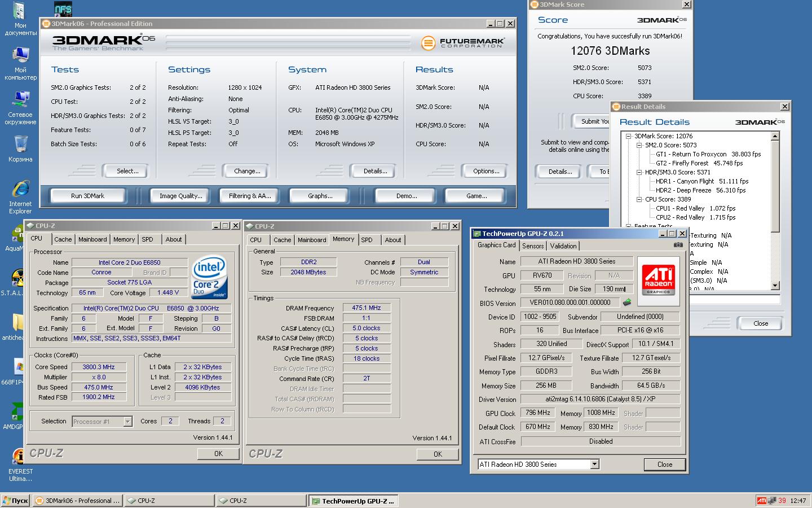
Task: Click the first CPU-Z taskbar button
Action: coord(169,501)
